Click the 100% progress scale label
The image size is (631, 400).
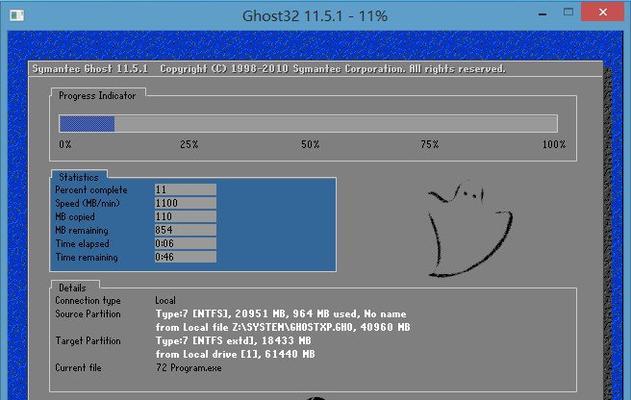[x=554, y=144]
